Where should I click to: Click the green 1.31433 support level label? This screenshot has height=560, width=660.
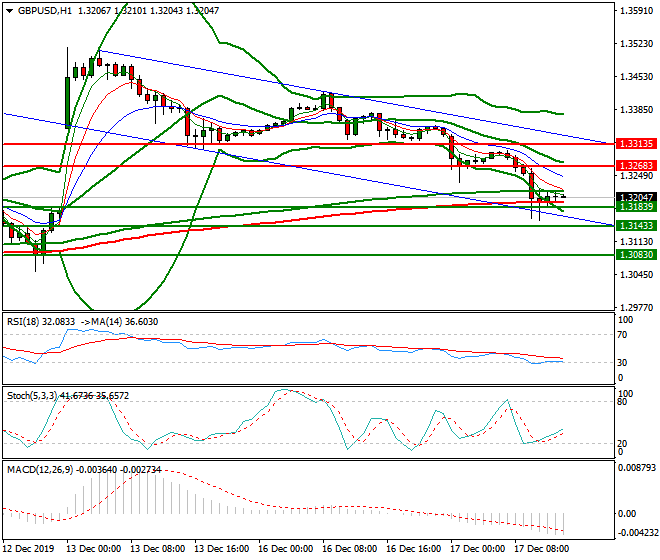636,226
